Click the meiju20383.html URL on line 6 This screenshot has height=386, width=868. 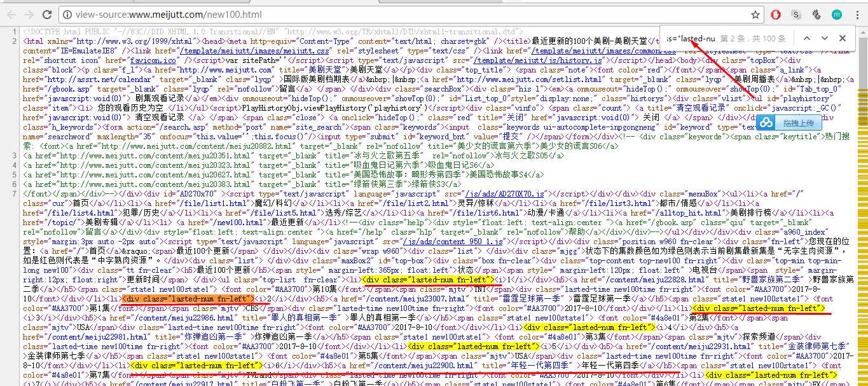click(155, 184)
